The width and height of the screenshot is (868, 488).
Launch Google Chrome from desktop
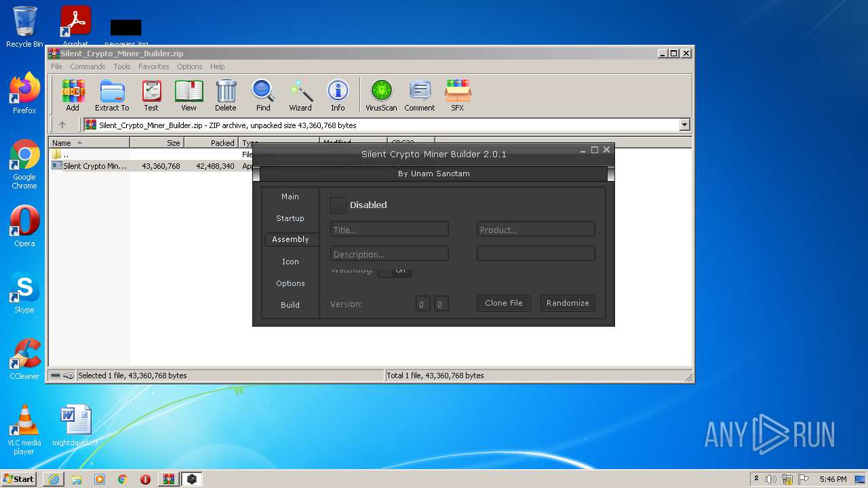pos(24,165)
